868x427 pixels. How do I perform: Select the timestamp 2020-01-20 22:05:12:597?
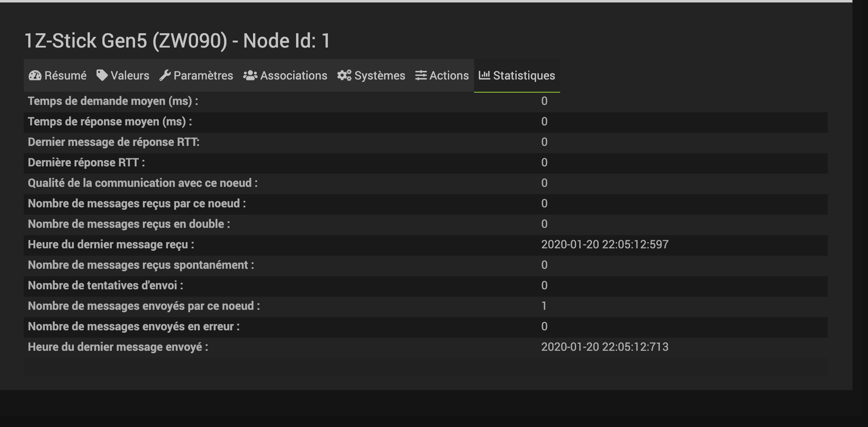[x=605, y=245]
